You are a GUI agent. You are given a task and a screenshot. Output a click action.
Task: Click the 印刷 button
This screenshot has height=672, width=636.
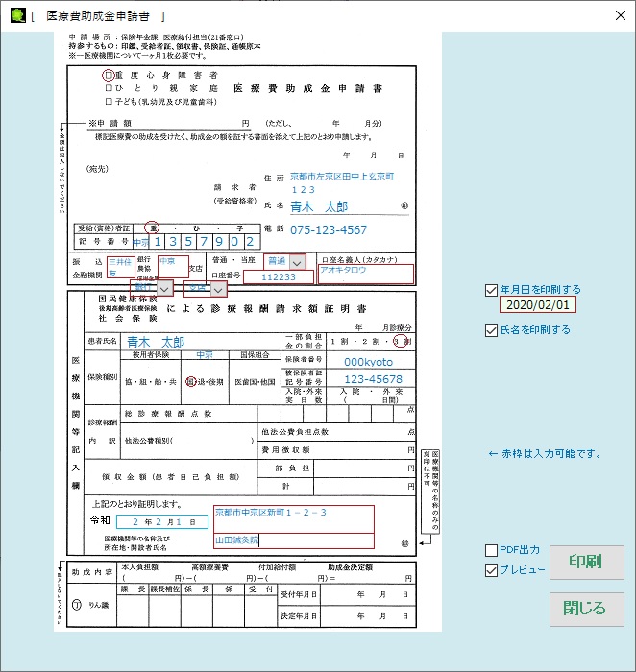[586, 562]
